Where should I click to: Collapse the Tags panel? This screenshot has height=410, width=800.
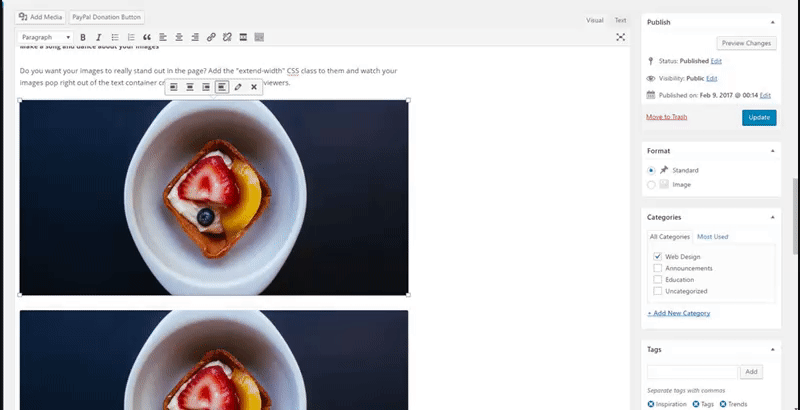[x=772, y=350]
